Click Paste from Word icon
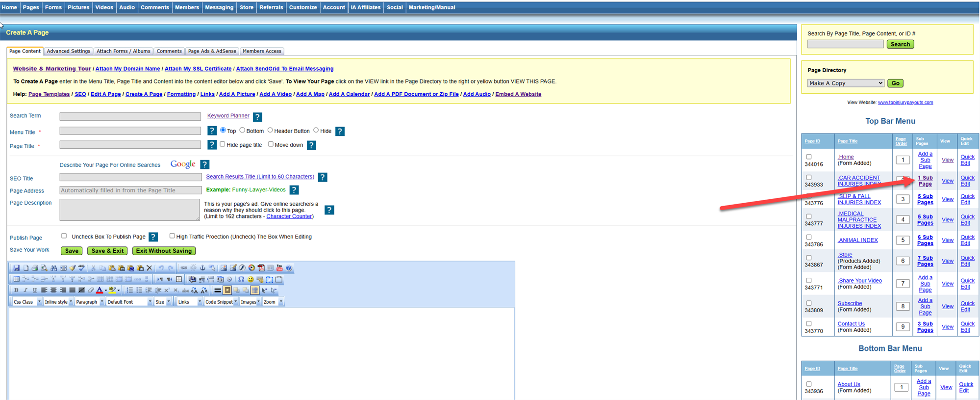 point(130,268)
